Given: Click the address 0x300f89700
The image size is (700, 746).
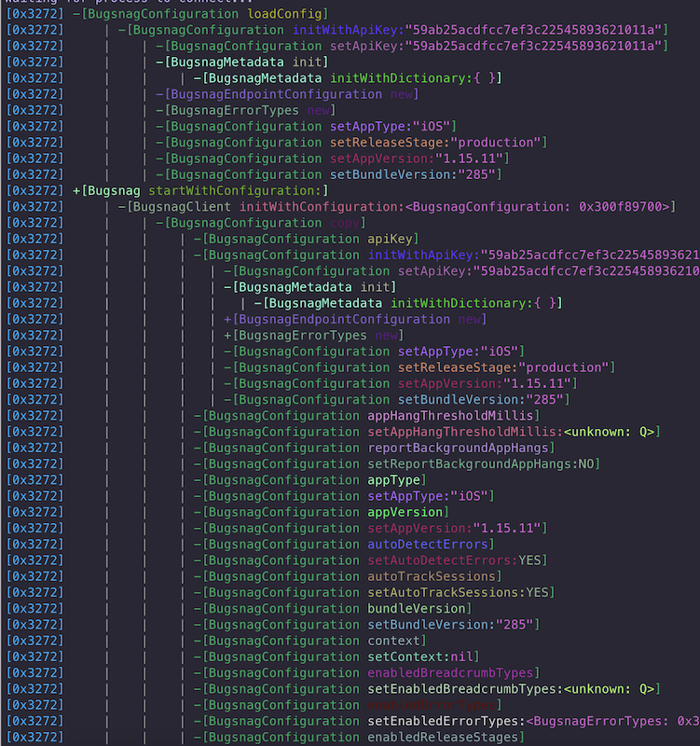Looking at the screenshot, I should click(624, 207).
